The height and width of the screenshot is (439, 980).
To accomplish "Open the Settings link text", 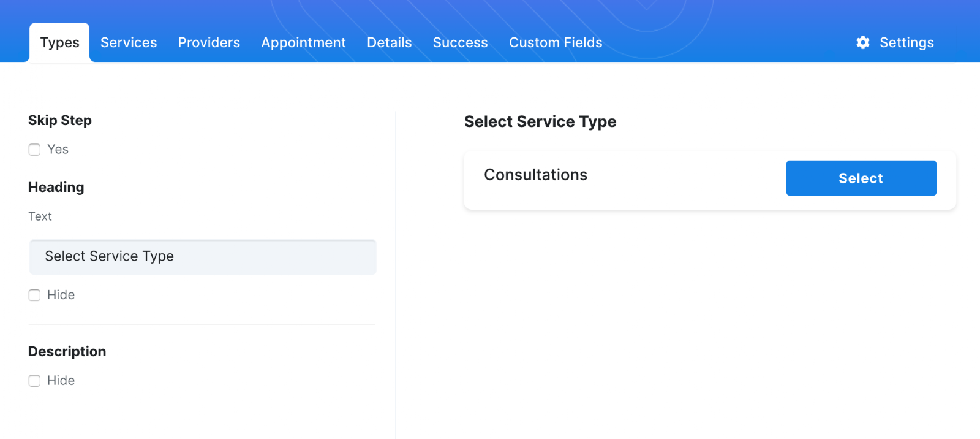I will click(x=907, y=42).
